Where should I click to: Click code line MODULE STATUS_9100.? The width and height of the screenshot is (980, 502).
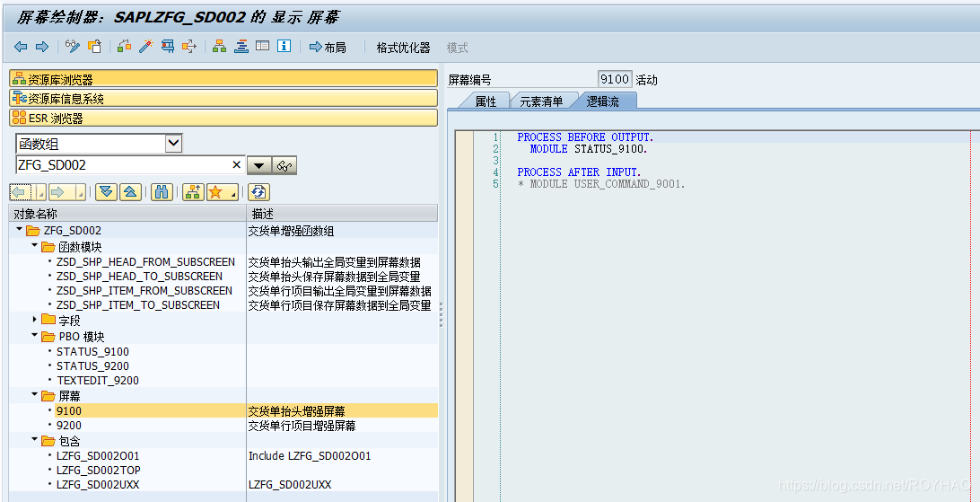(589, 149)
